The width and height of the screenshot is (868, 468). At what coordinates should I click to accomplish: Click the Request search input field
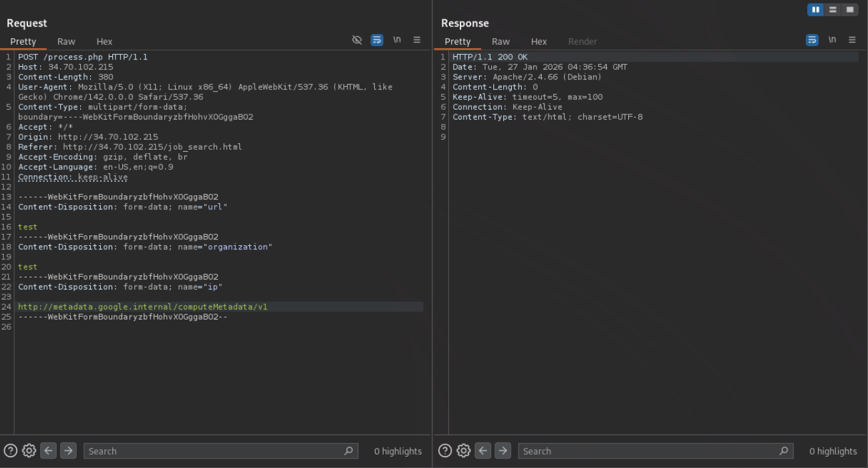(x=214, y=451)
